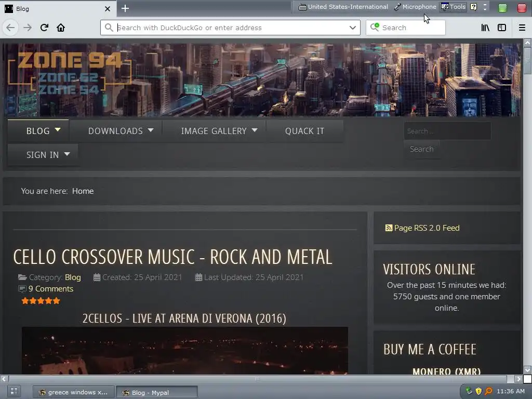This screenshot has height=399, width=532.
Task: Go forward with the forward arrow
Action: [28, 28]
